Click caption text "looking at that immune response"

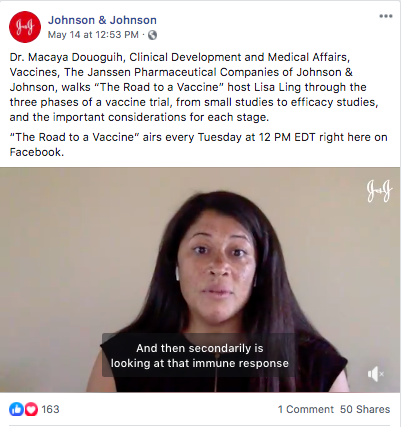(x=200, y=363)
